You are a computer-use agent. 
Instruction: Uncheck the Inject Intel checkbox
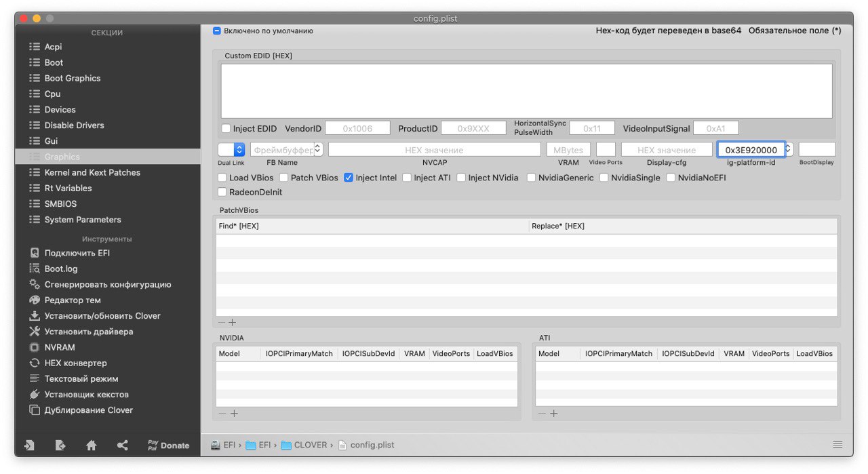click(x=349, y=178)
